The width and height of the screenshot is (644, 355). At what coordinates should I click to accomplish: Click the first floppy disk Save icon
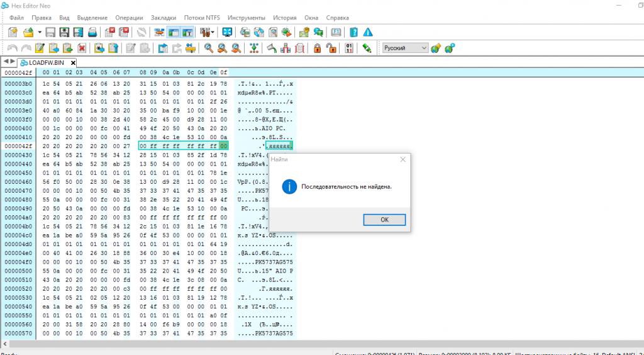(49, 32)
